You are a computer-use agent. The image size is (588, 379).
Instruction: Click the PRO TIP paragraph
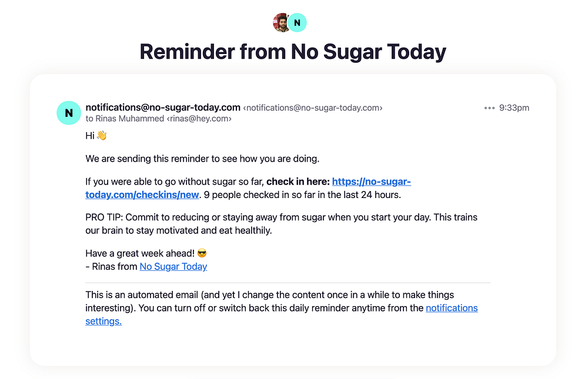click(x=281, y=224)
